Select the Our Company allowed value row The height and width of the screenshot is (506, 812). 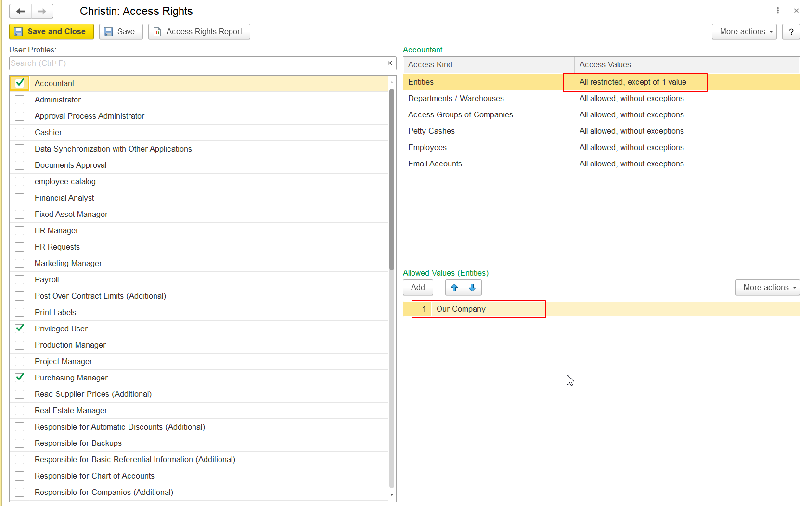pyautogui.click(x=461, y=309)
